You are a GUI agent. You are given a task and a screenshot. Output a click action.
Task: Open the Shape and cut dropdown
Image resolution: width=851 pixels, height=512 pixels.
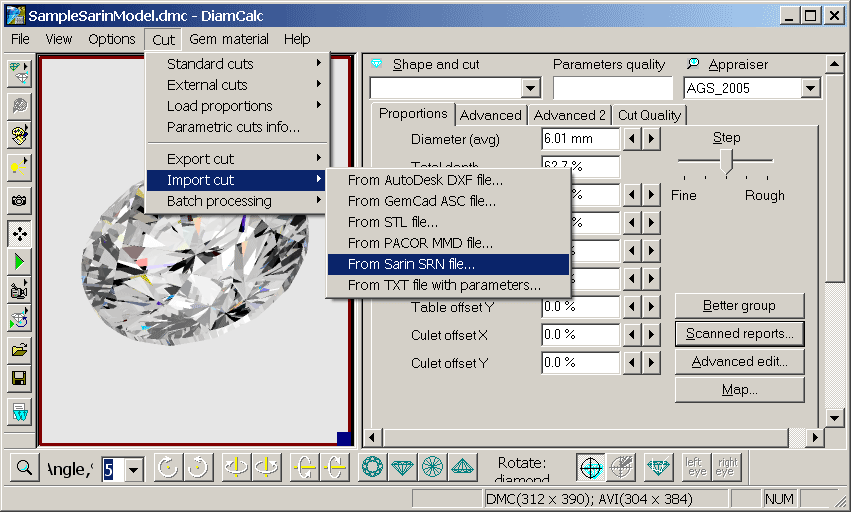tap(530, 88)
